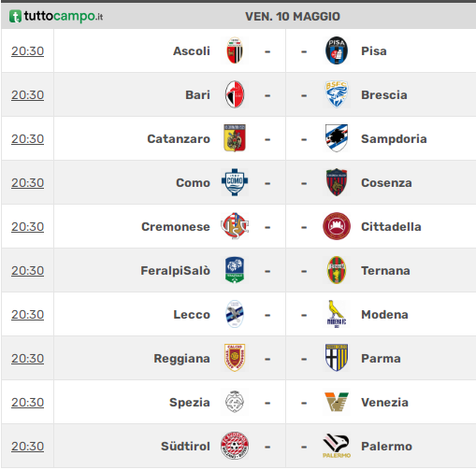Click the Como club logo
Image resolution: width=476 pixels, height=470 pixels.
tap(235, 182)
